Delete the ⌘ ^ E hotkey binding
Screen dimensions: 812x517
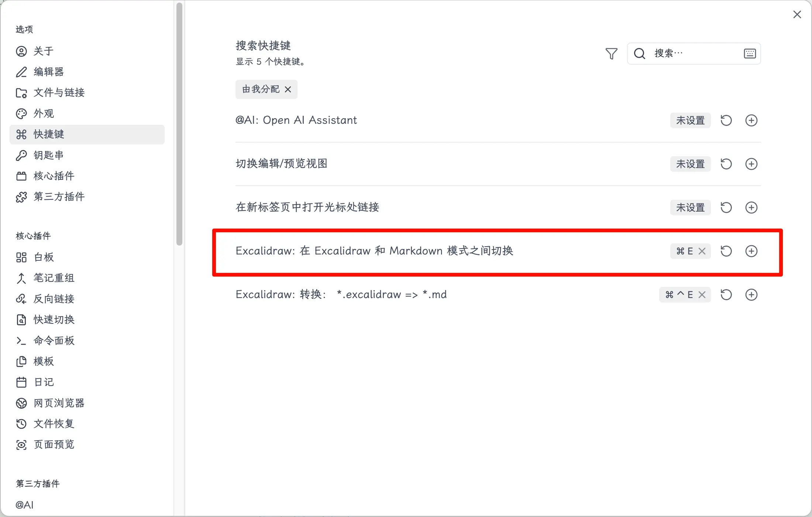702,295
